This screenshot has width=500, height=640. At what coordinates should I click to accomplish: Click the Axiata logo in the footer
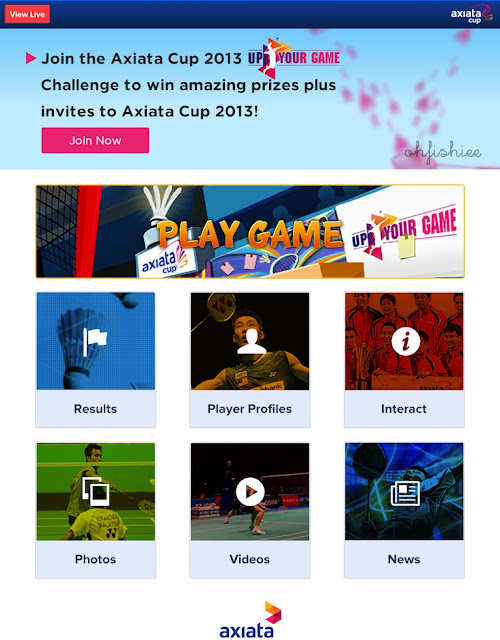(250, 620)
